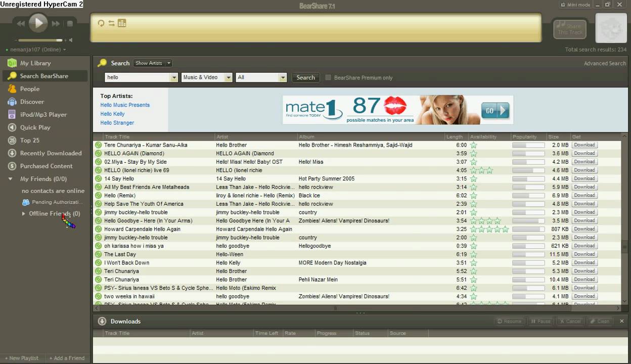
Task: Download Howard Carpendale Hello Again
Action: coord(584,229)
